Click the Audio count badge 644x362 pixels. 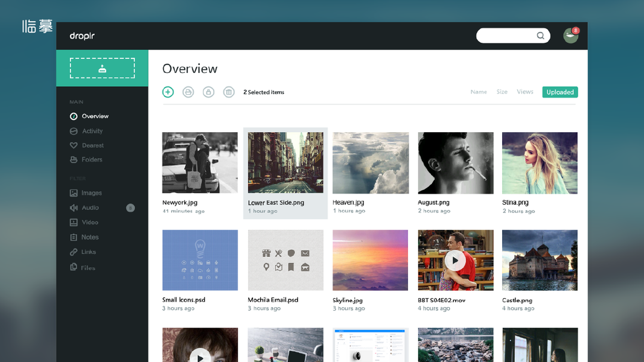tap(130, 208)
